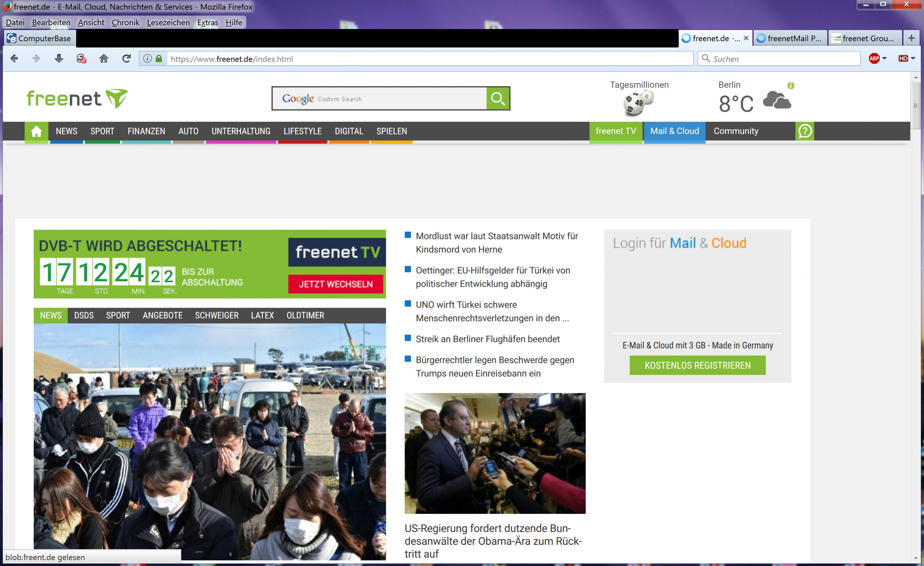Open the SPORT section in main navigation
Viewport: 924px width, 566px height.
pos(102,132)
